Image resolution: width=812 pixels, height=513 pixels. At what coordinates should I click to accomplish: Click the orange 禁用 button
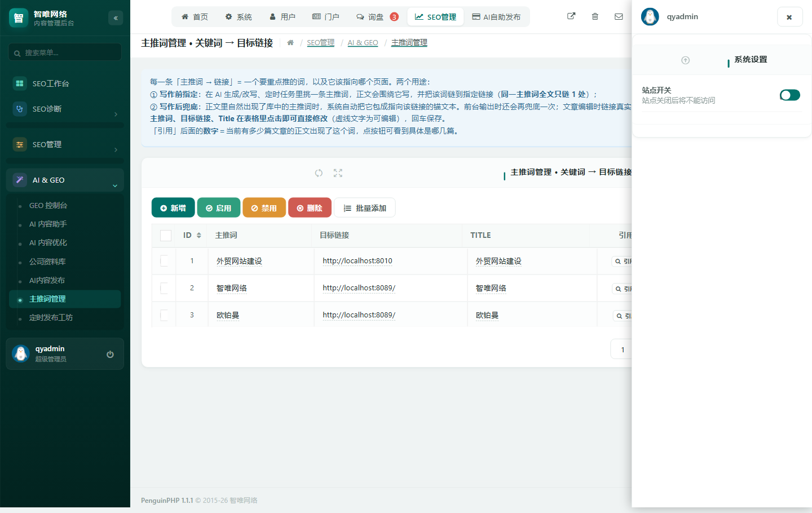click(264, 207)
